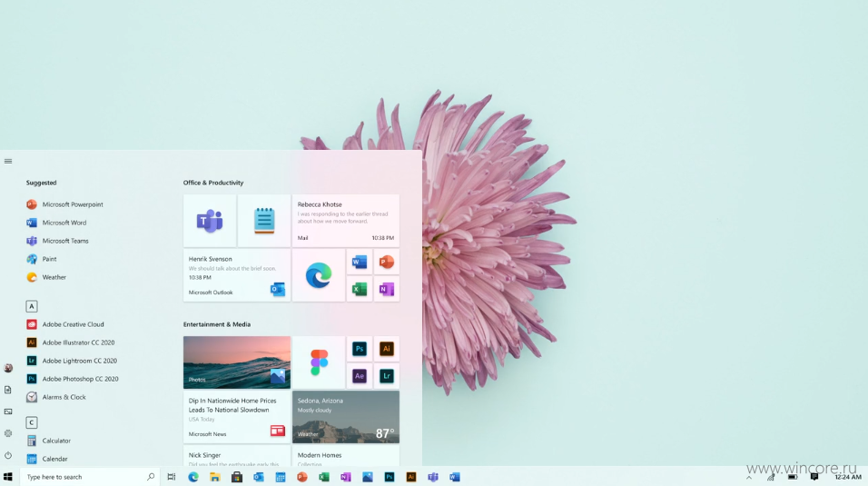Open the Illustrator small tile
Screen dimensions: 868x486
[387, 349]
